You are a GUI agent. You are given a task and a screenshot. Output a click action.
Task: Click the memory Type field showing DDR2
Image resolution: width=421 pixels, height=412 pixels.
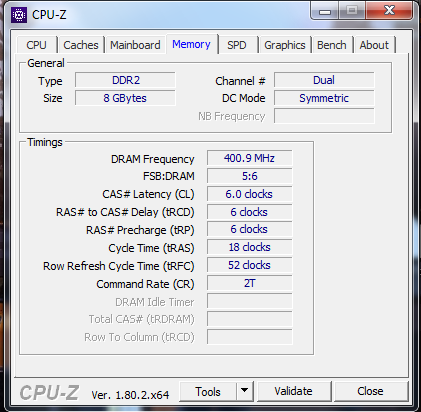click(x=125, y=80)
